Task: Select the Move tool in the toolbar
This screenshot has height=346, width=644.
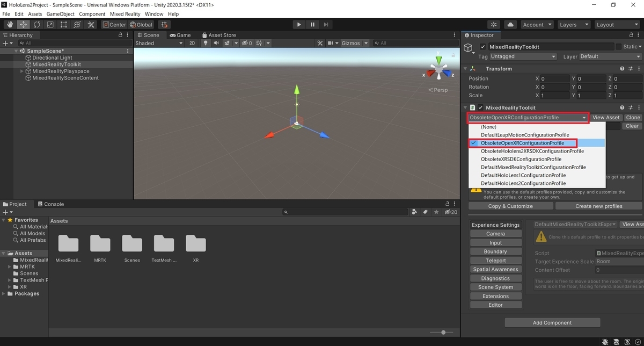Action: point(24,25)
